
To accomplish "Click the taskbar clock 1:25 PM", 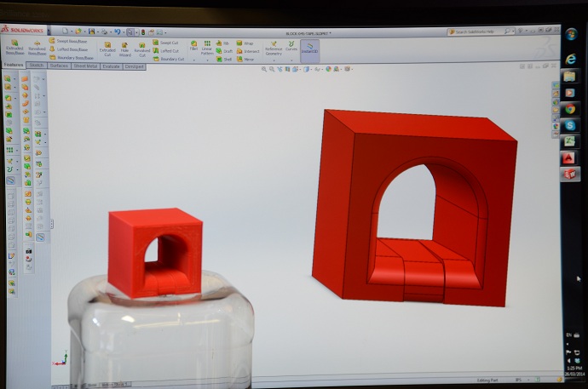I will tap(574, 369).
